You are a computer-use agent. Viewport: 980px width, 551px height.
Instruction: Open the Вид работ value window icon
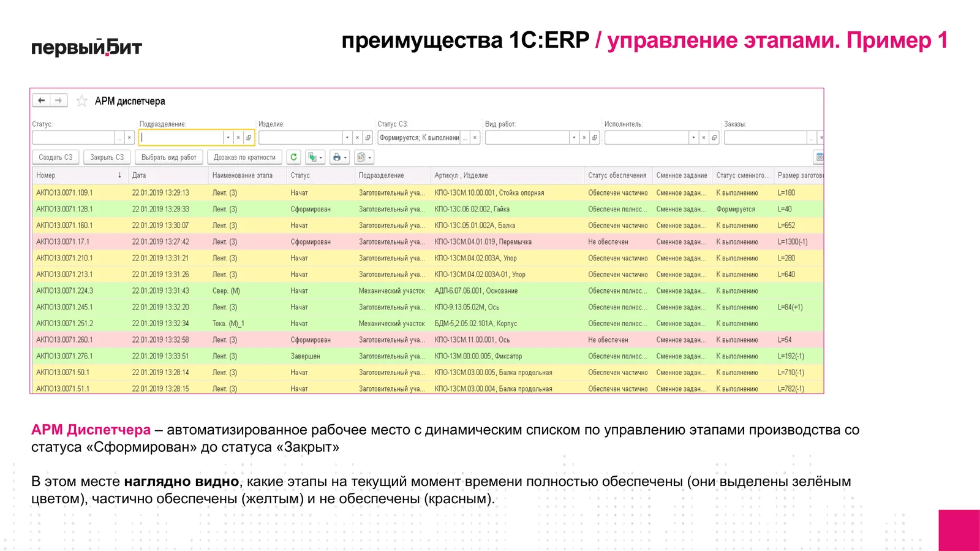tap(595, 138)
